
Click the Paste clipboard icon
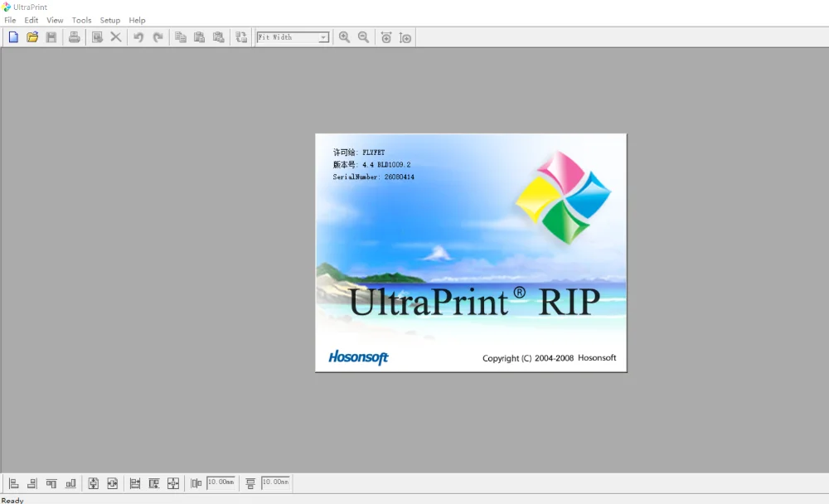point(199,37)
